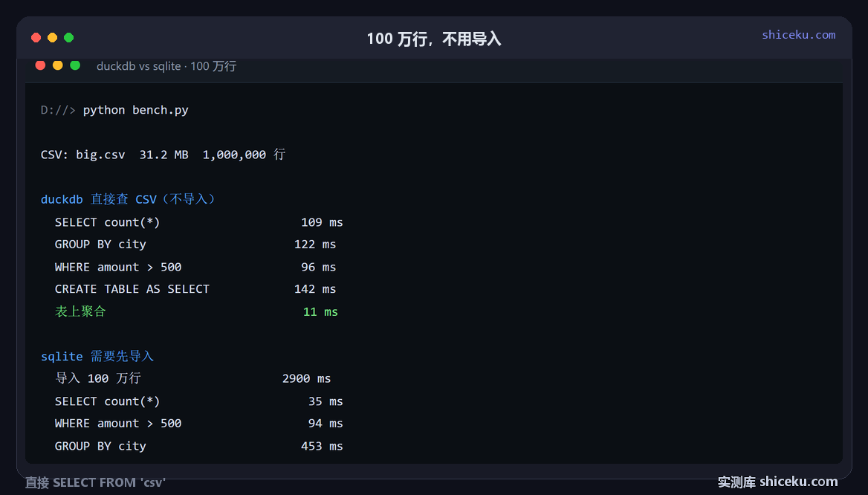
Task: Click the inner terminal yellow dot
Action: (57, 65)
